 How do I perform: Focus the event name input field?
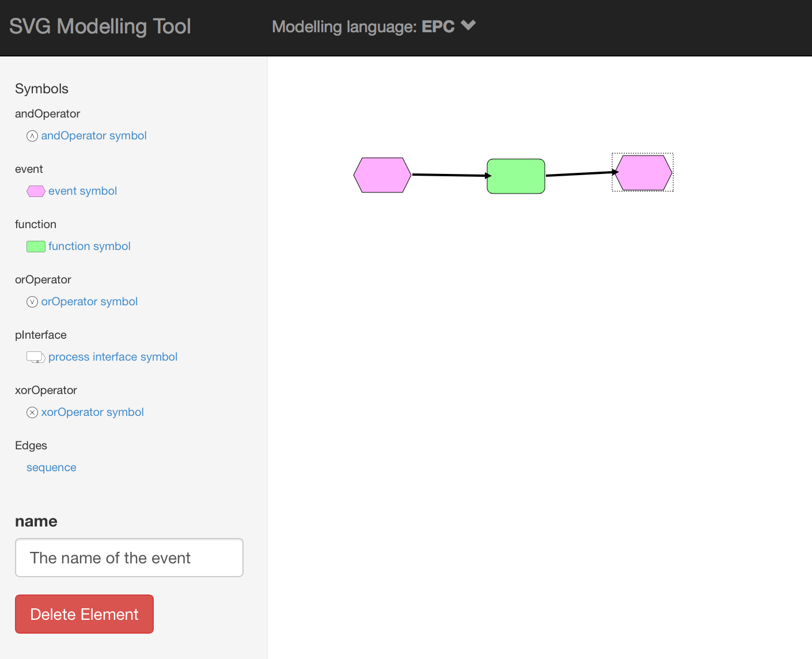tap(129, 558)
